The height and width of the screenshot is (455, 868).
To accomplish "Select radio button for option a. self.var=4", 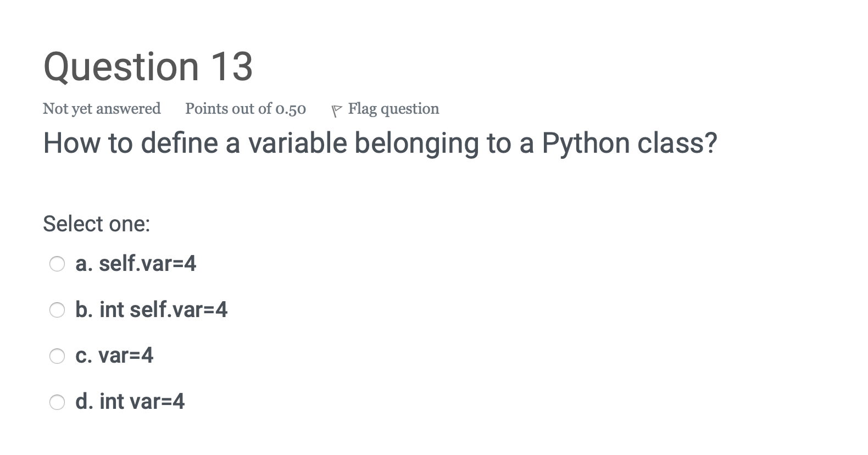I will 57,264.
